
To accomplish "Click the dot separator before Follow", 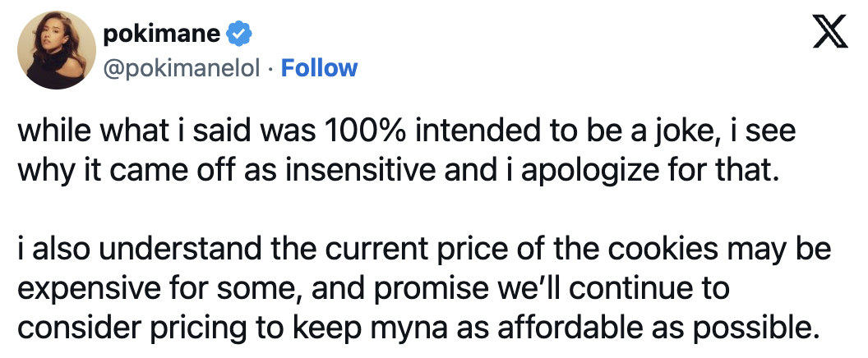I will click(x=270, y=69).
